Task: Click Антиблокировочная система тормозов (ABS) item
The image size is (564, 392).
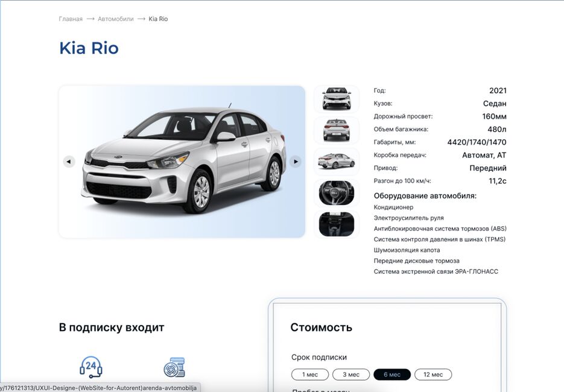Action: (440, 229)
